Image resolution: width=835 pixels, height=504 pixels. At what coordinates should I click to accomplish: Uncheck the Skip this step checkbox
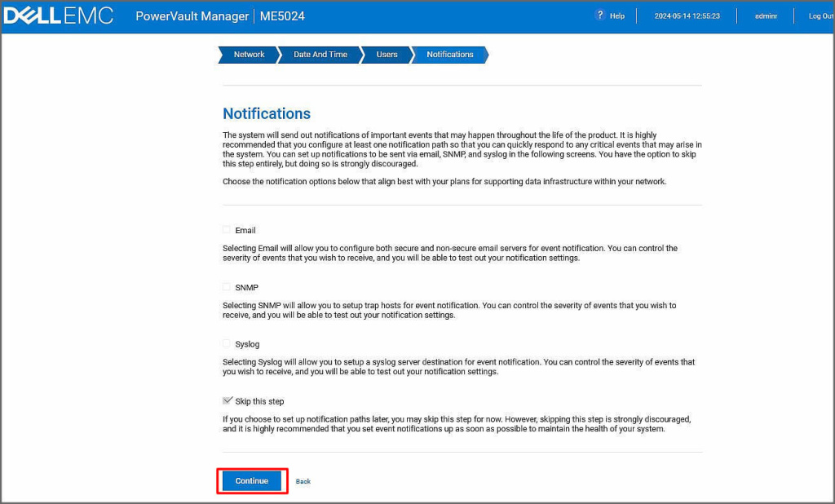click(228, 400)
